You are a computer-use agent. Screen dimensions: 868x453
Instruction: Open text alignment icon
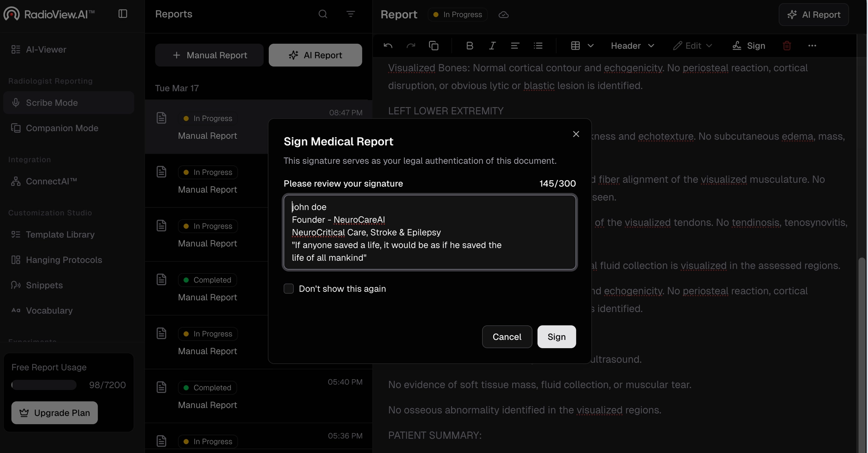(x=515, y=46)
